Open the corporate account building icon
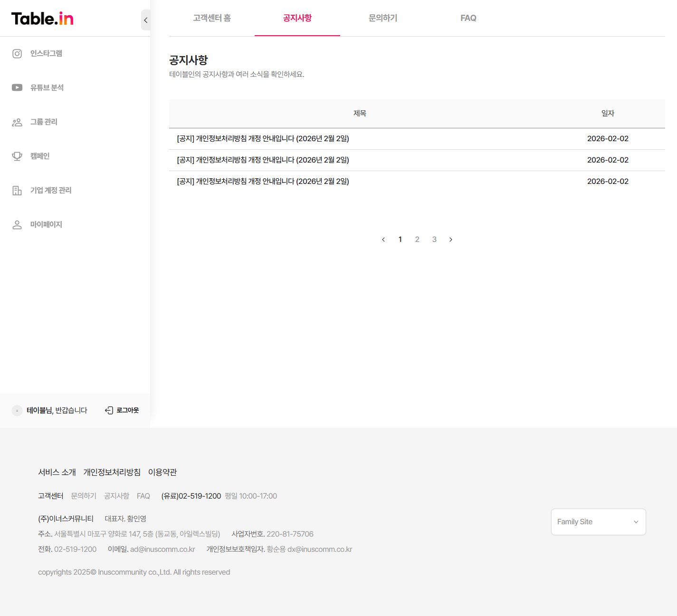677x616 pixels. (x=17, y=191)
